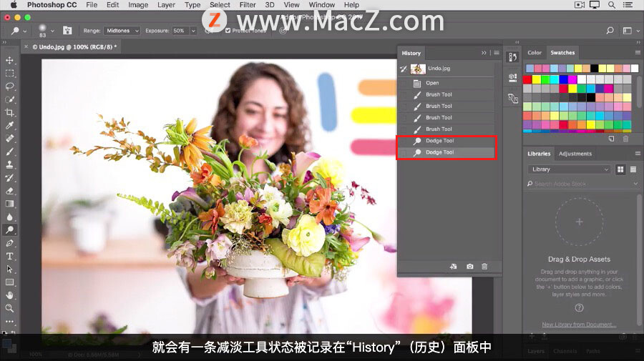The height and width of the screenshot is (361, 644).
Task: Set history brush source on Undo.jpg snapshot
Action: [x=404, y=69]
